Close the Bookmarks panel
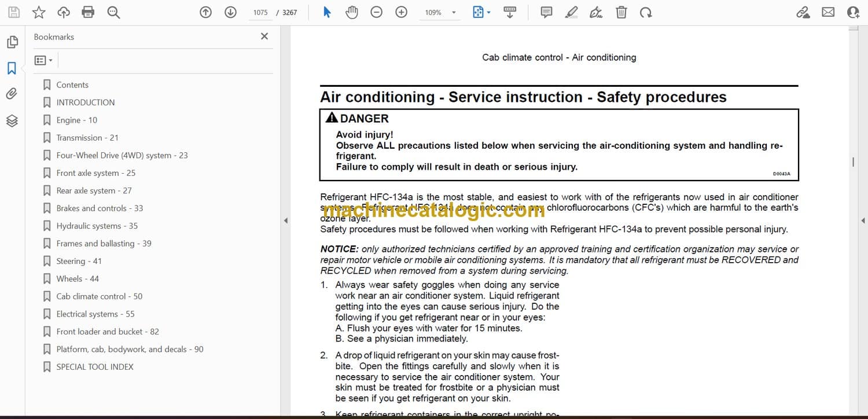Image resolution: width=868 pixels, height=419 pixels. point(264,36)
